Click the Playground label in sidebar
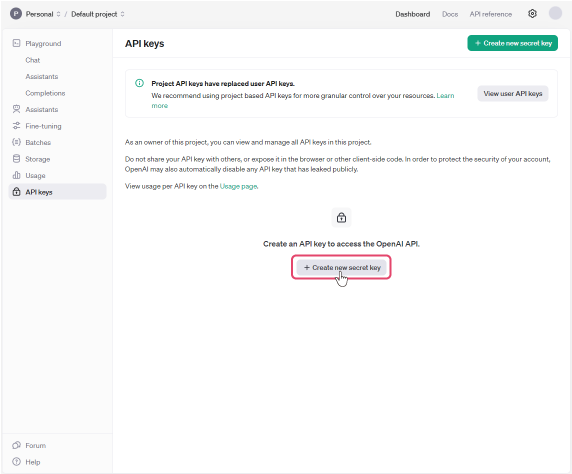This screenshot has height=474, width=572. (x=43, y=43)
